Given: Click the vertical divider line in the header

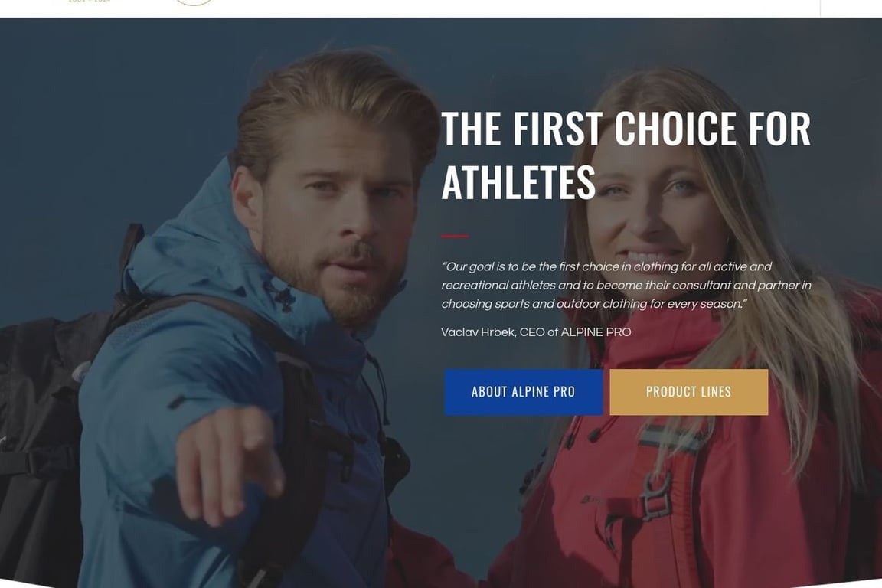Looking at the screenshot, I should coord(820,8).
